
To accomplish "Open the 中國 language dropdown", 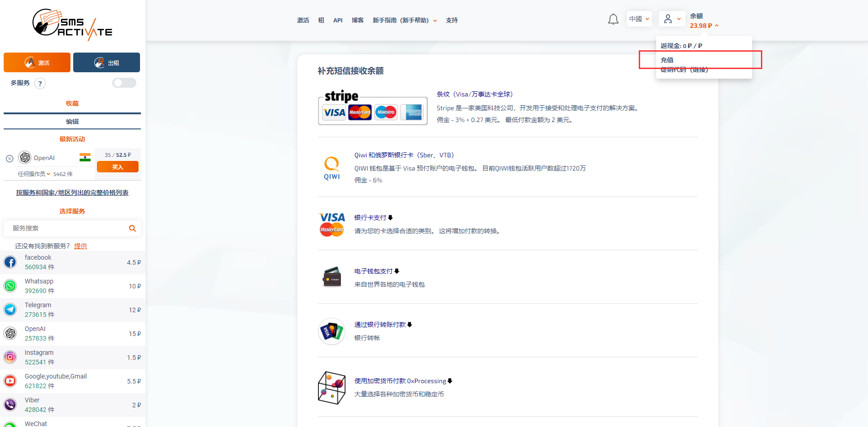I will [639, 19].
